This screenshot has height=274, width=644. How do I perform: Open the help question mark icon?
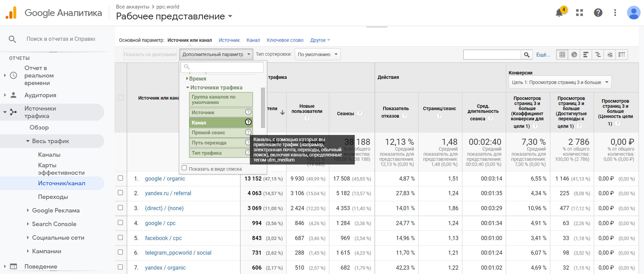point(598,13)
